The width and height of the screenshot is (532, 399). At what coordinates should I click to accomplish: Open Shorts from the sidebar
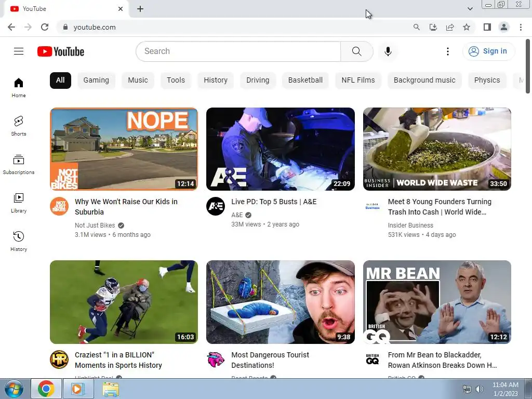(x=19, y=126)
